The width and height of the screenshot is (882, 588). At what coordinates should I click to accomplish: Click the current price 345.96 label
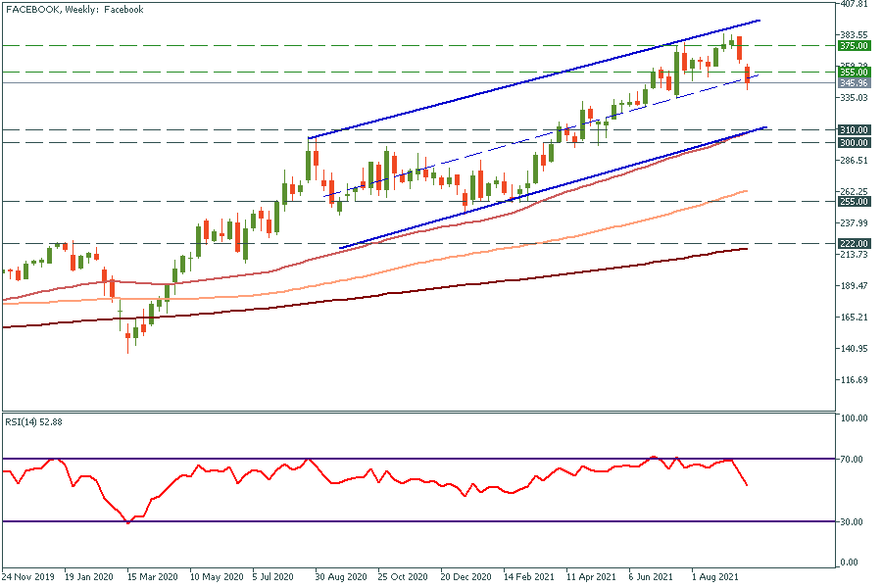point(854,83)
